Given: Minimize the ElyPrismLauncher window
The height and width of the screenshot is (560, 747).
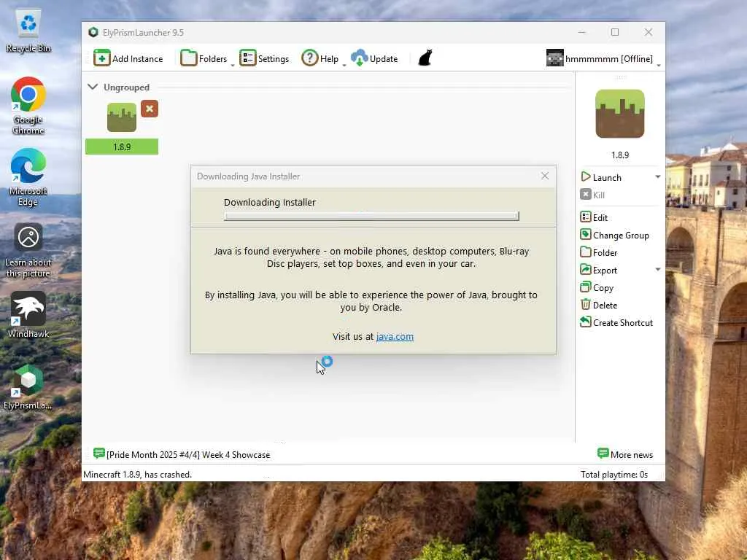Looking at the screenshot, I should 581,32.
